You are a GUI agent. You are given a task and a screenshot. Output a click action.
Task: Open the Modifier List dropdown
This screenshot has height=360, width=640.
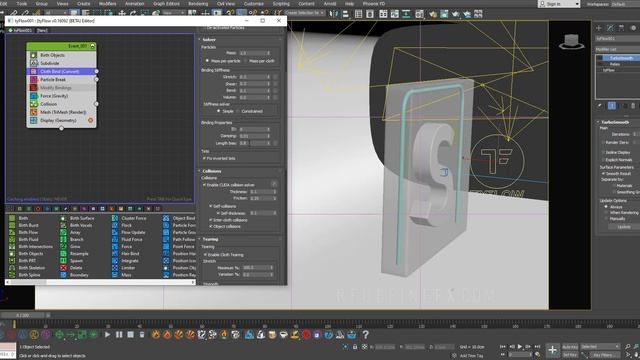point(617,49)
